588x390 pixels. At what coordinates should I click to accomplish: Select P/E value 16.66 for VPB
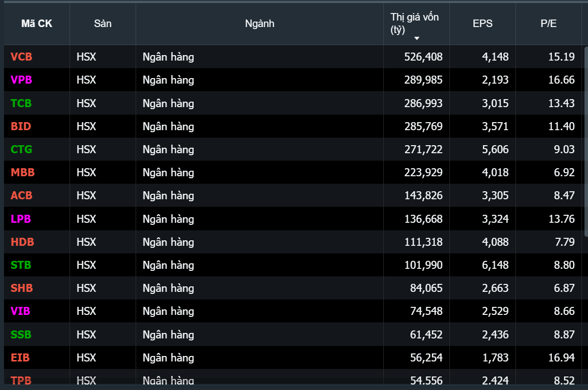click(x=561, y=80)
